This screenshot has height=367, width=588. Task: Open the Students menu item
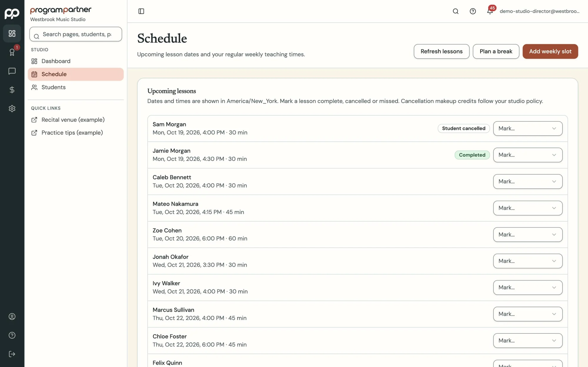coord(76,87)
